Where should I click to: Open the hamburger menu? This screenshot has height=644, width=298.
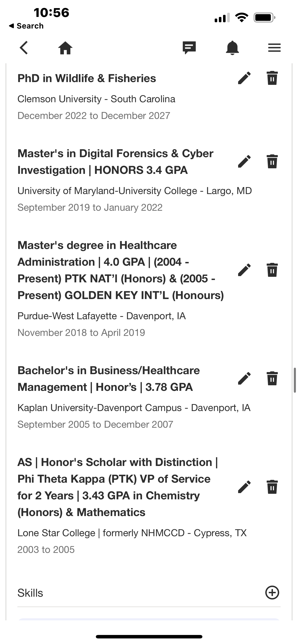[274, 48]
